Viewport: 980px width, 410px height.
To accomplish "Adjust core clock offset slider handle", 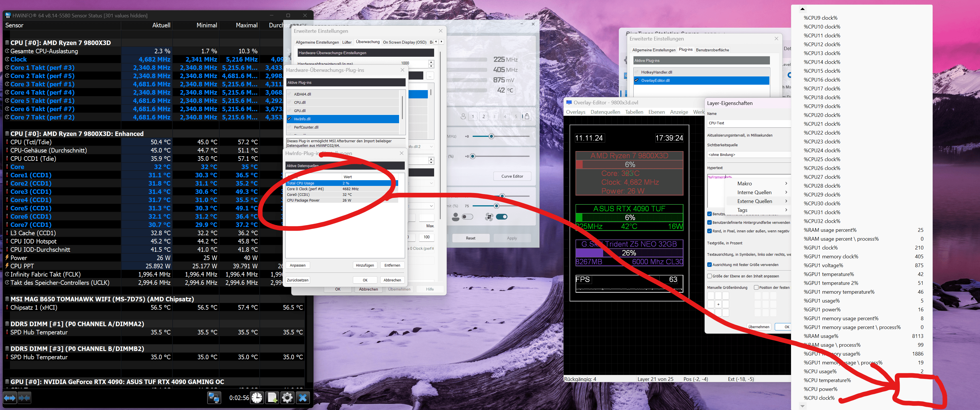I will (x=491, y=136).
